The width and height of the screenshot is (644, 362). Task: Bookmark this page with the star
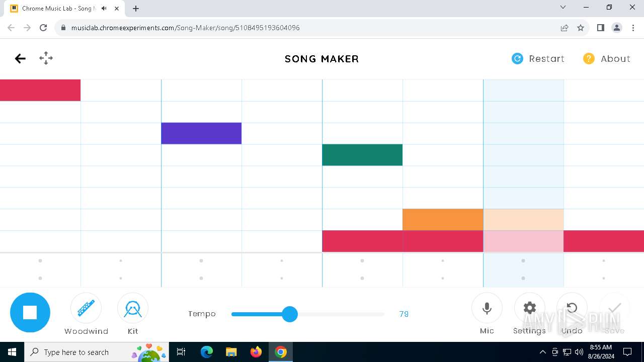(x=581, y=28)
